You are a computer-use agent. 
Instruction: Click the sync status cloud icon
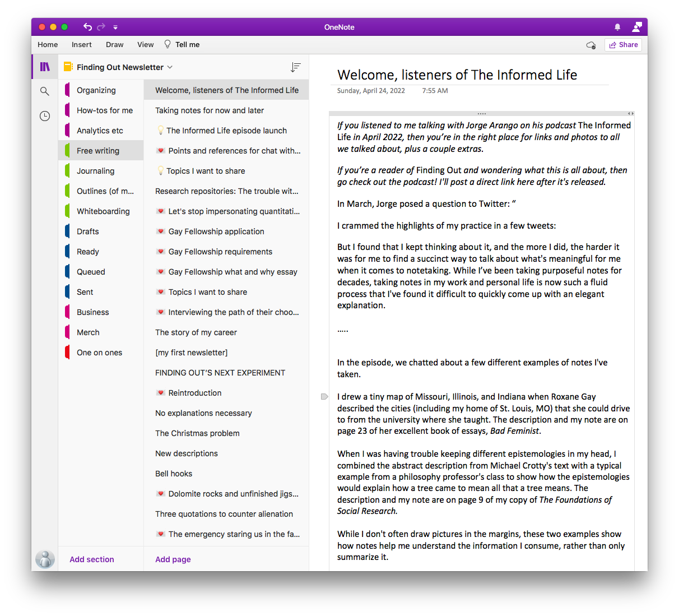[x=591, y=45]
